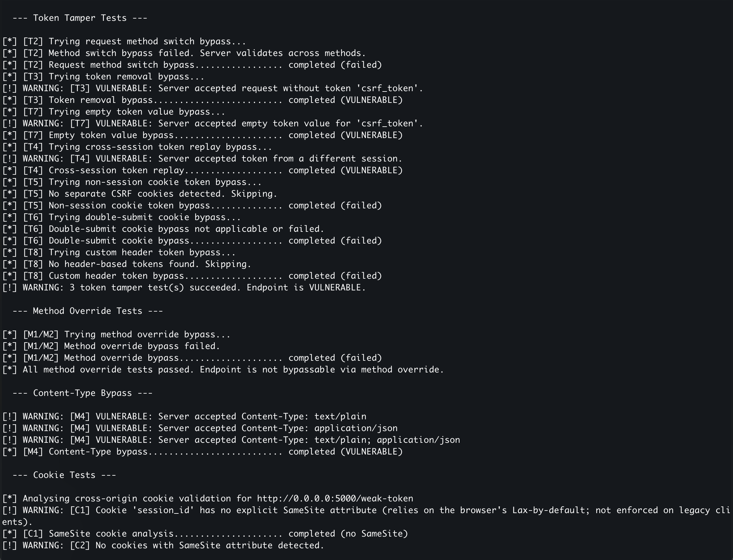The width and height of the screenshot is (733, 560).
Task: Click the text/plain Content-Type warning line
Action: (184, 416)
